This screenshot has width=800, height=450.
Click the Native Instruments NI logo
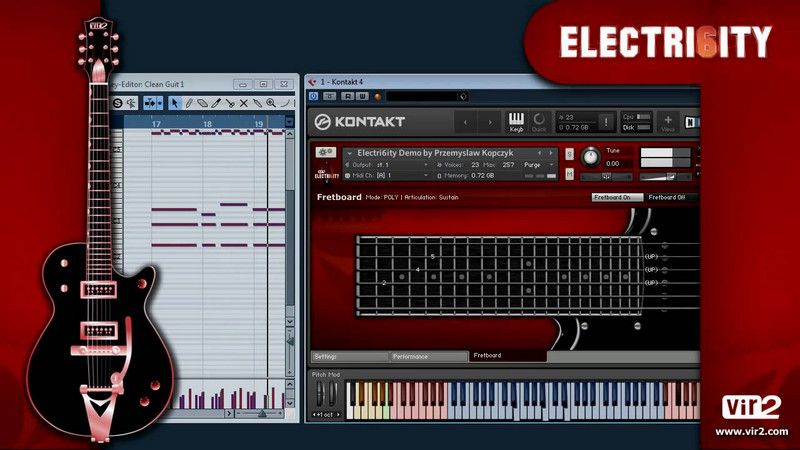click(x=692, y=122)
